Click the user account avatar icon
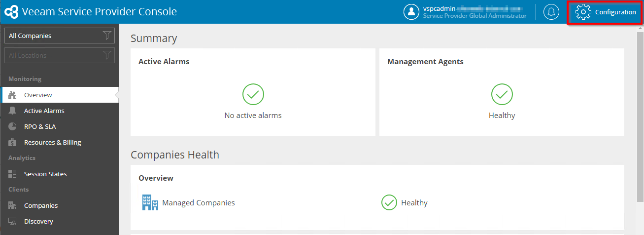644x235 pixels. [411, 12]
